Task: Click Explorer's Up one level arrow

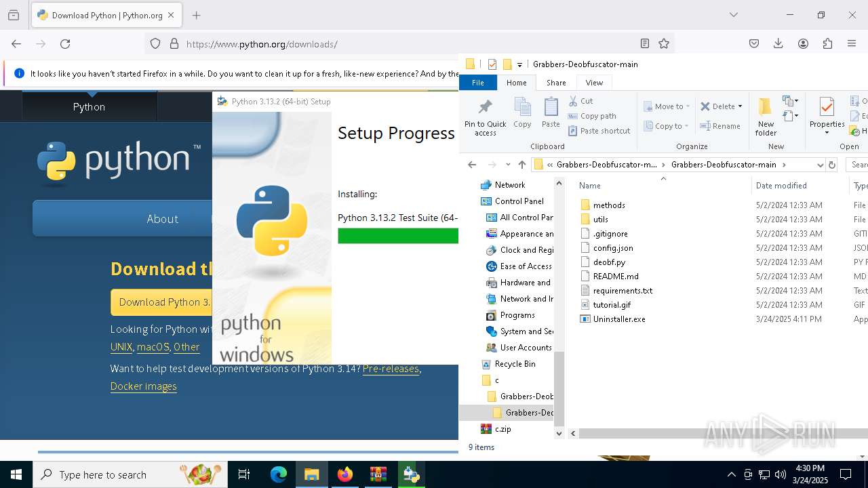Action: point(521,165)
